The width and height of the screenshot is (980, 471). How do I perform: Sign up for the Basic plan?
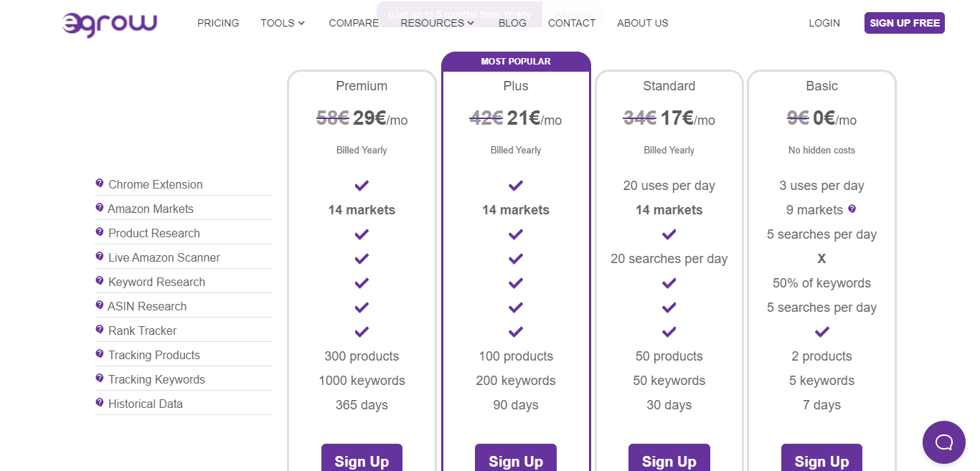(x=821, y=459)
